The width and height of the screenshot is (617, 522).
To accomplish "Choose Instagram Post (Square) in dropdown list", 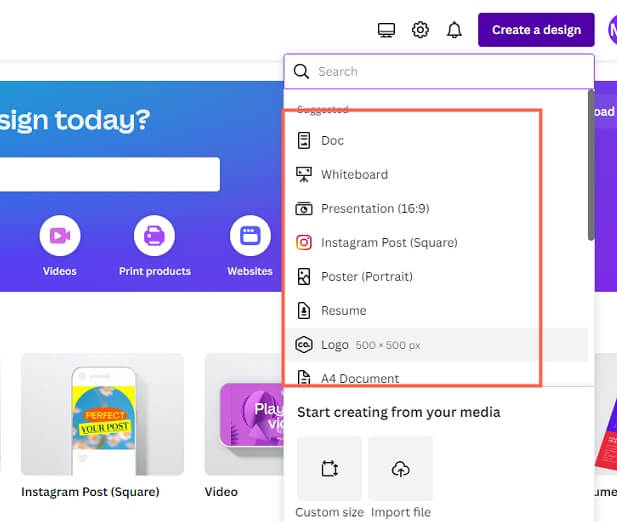I will pos(437,242).
